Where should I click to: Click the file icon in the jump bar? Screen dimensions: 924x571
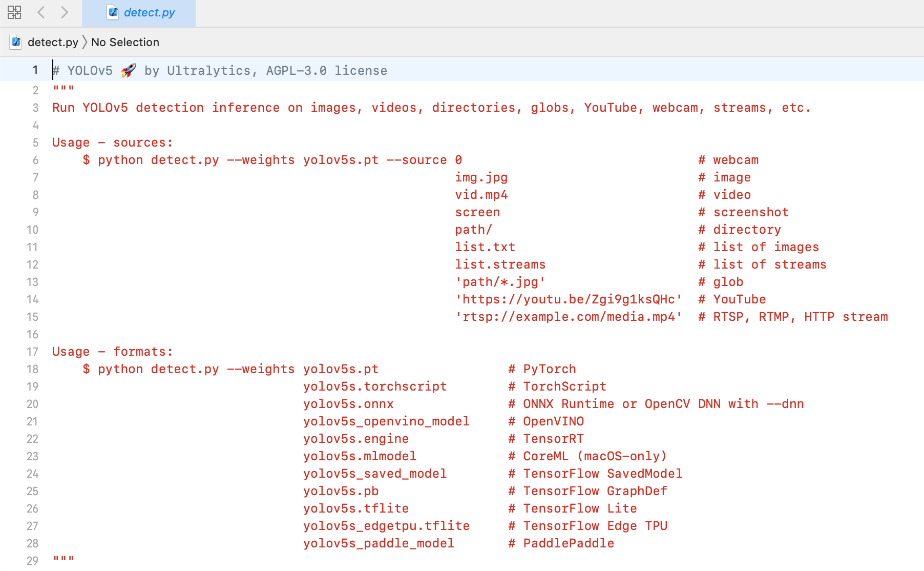16,42
